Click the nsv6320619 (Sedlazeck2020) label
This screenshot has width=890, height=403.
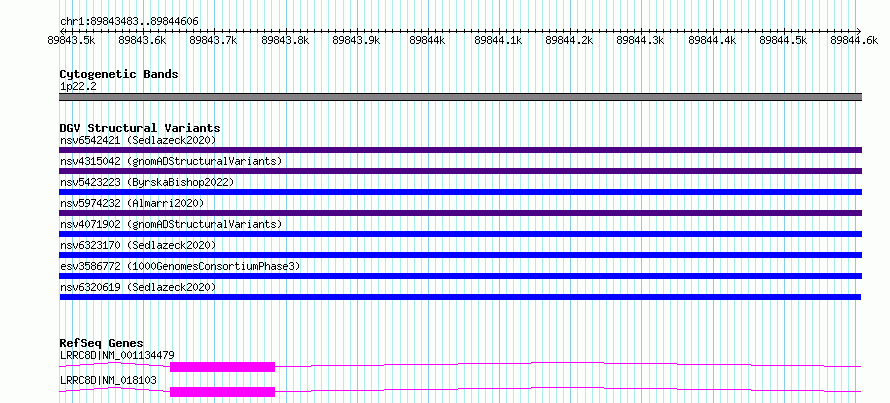pyautogui.click(x=138, y=287)
